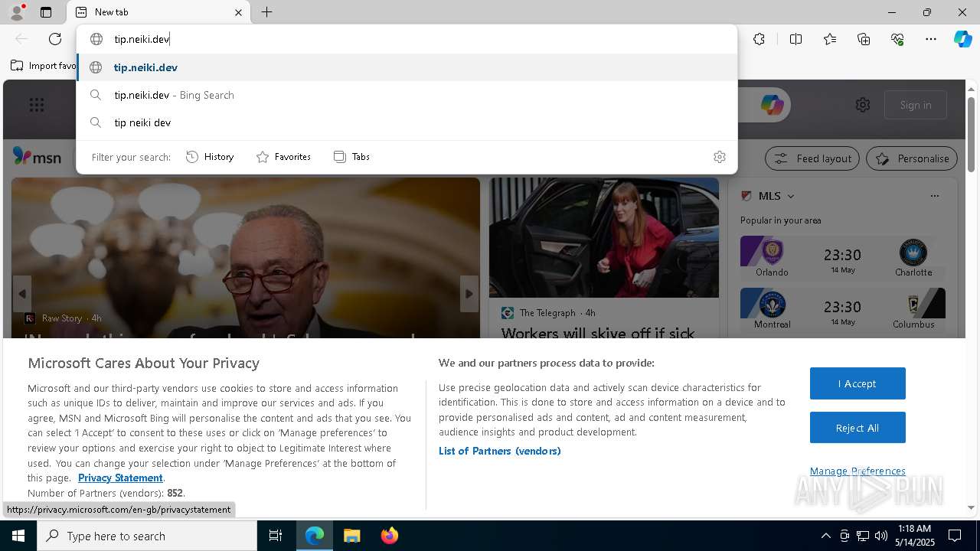Filter search by Favorites
Image resolution: width=980 pixels, height=551 pixels.
[283, 157]
